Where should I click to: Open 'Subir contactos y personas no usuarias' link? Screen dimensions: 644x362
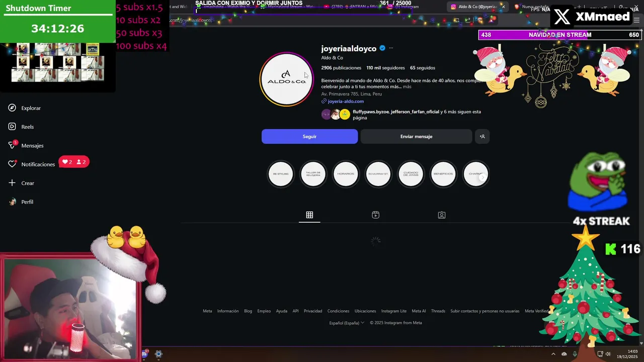pyautogui.click(x=485, y=311)
